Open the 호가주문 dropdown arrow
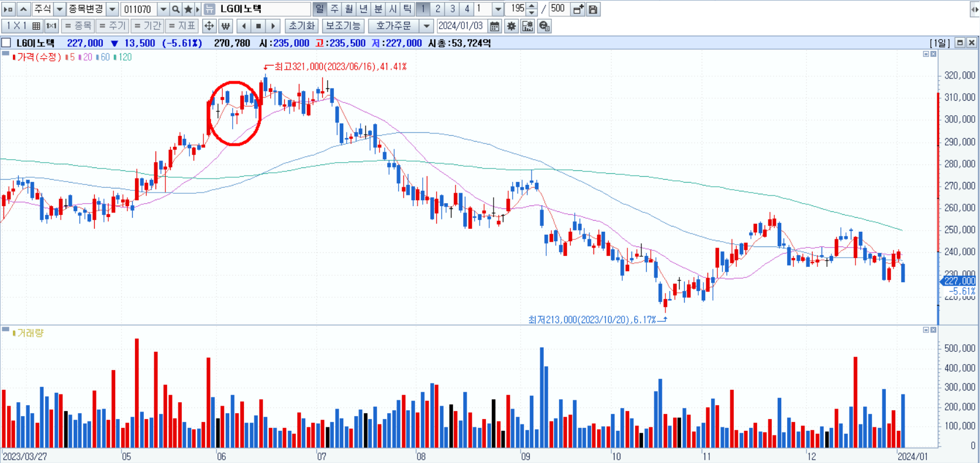Image resolution: width=980 pixels, height=463 pixels. [x=426, y=26]
